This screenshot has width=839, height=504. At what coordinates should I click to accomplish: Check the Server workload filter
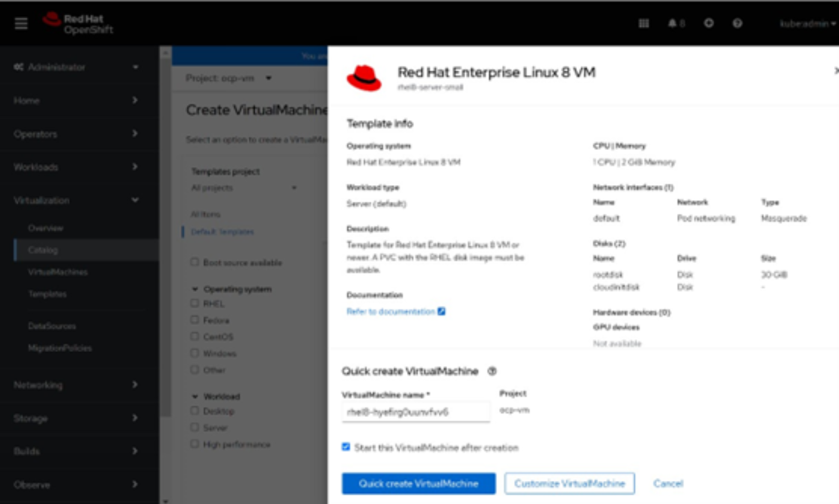195,427
